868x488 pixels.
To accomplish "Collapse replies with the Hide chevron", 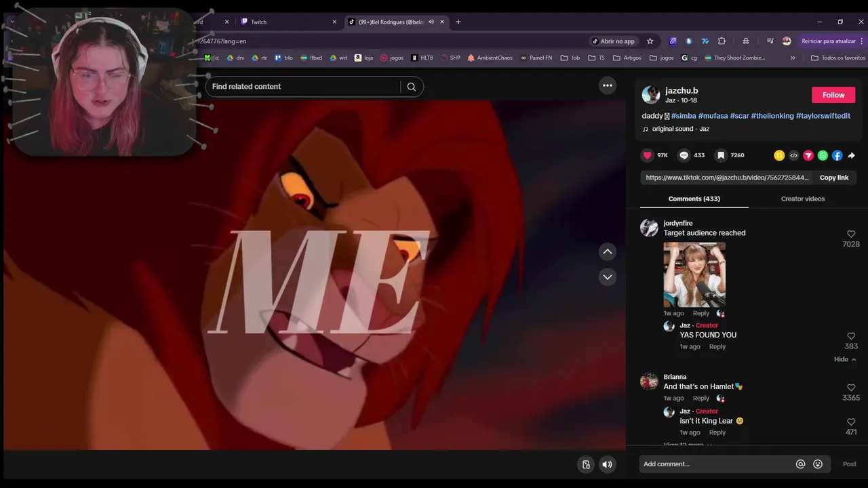I will point(845,359).
